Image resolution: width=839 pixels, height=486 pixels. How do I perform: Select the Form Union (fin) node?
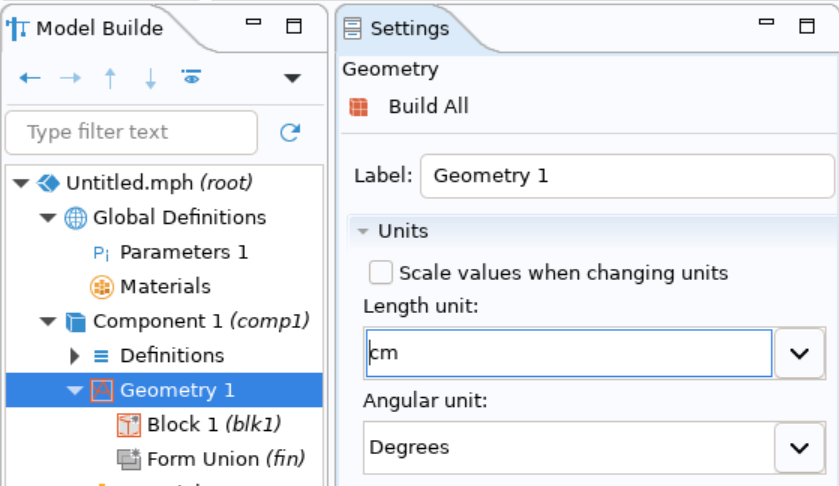pos(211,459)
